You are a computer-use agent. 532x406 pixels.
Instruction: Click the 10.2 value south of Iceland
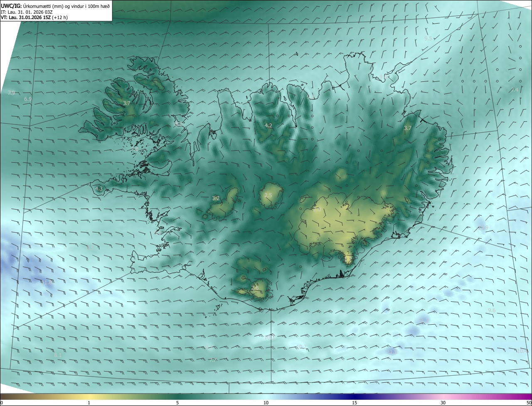click(301, 347)
